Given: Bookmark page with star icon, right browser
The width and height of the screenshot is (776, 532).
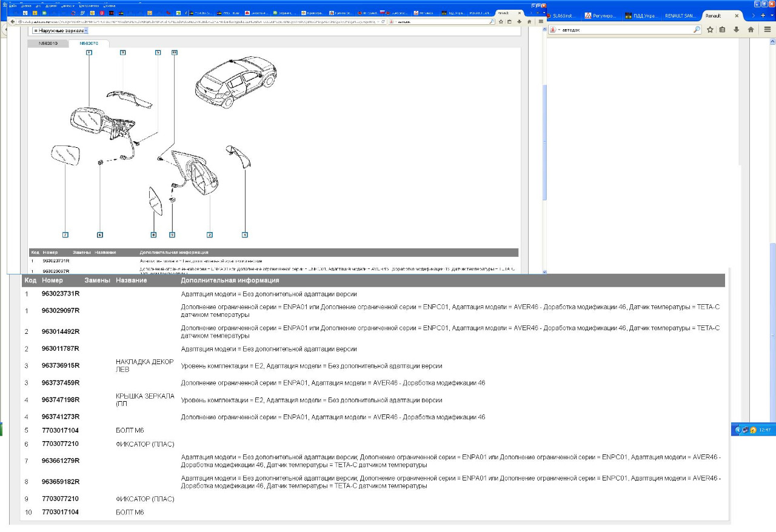Looking at the screenshot, I should 710,29.
